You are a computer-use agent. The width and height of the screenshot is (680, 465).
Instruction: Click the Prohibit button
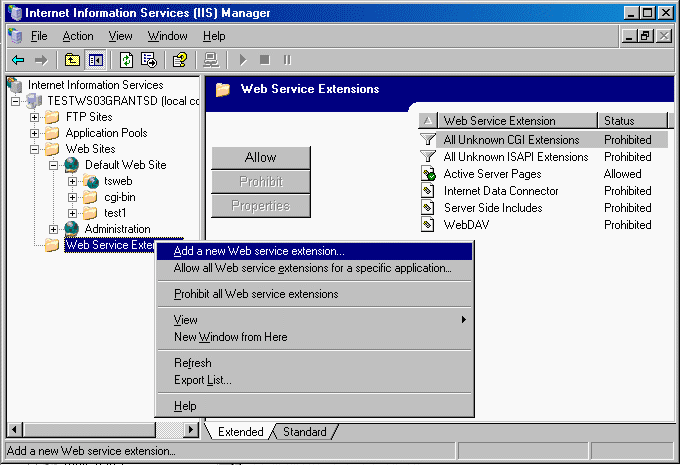point(261,181)
